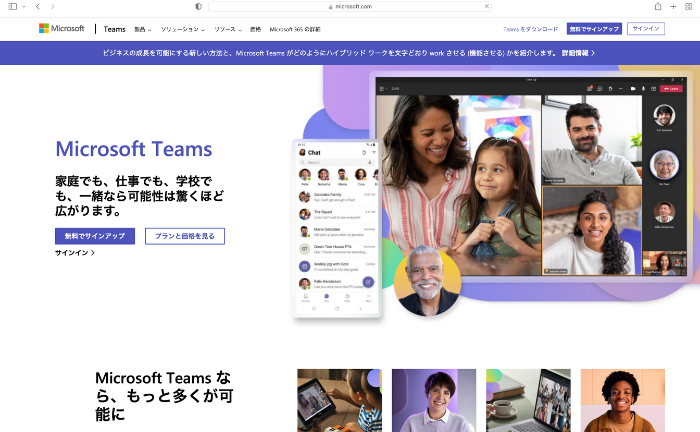Image resolution: width=700 pixels, height=432 pixels.
Task: Open thumbnail of laptop with coffee cup
Action: point(528,400)
